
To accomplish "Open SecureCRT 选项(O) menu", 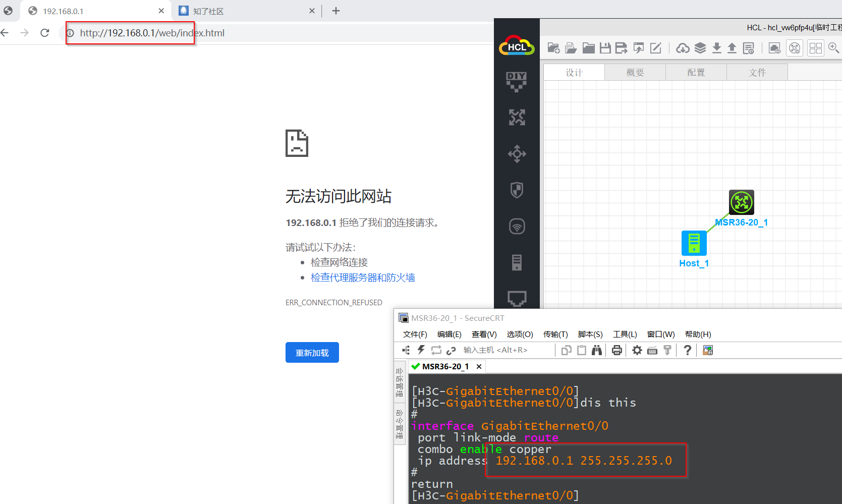I will (520, 334).
